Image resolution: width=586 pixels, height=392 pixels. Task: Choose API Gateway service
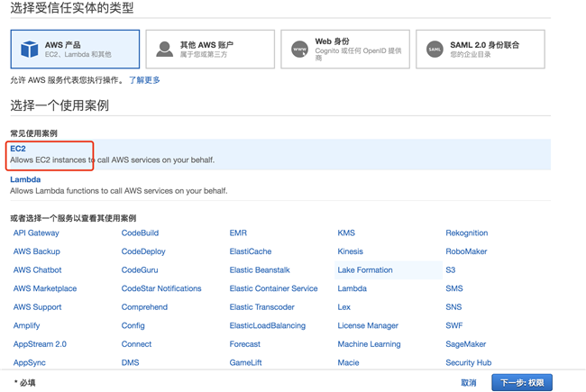click(36, 232)
